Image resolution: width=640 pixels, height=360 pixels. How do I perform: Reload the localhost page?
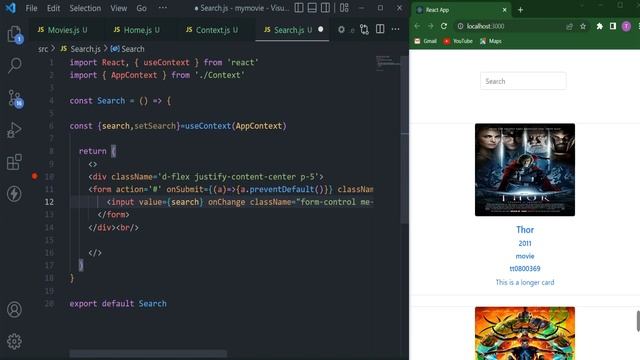tap(444, 26)
